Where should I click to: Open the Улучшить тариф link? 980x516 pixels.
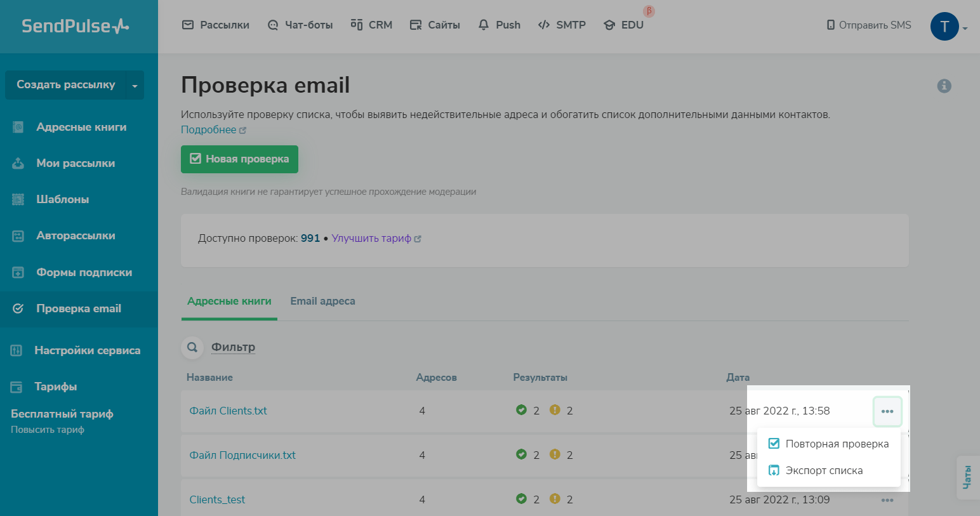(x=371, y=239)
